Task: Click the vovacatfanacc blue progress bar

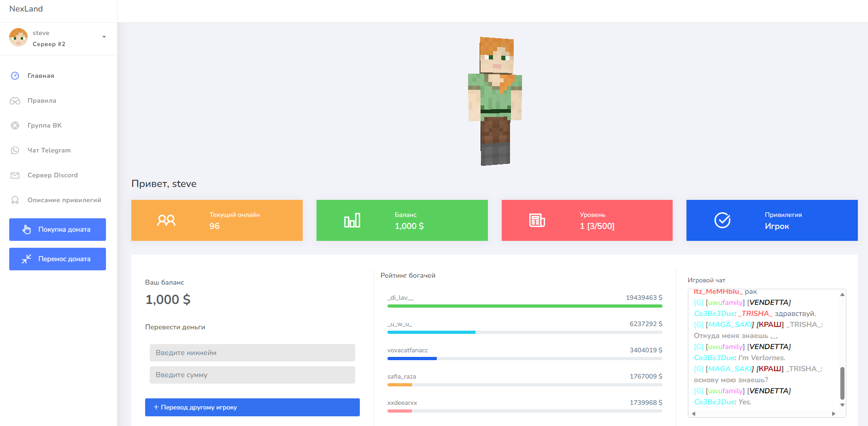Action: [x=412, y=358]
